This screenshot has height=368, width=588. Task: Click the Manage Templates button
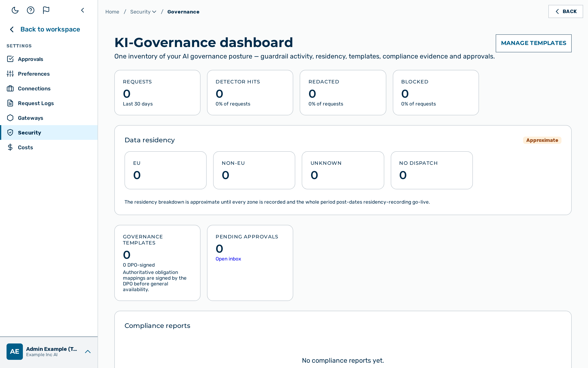click(533, 43)
